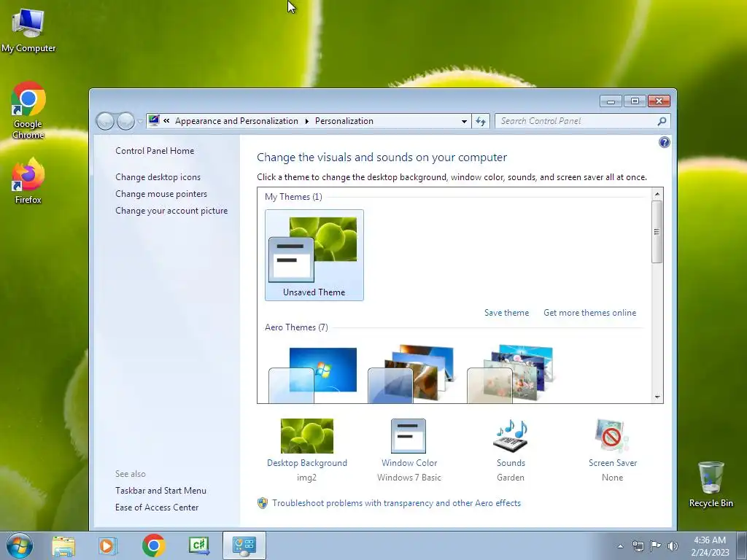Go forward with the Forward arrow button
The image size is (747, 560).
tap(125, 122)
